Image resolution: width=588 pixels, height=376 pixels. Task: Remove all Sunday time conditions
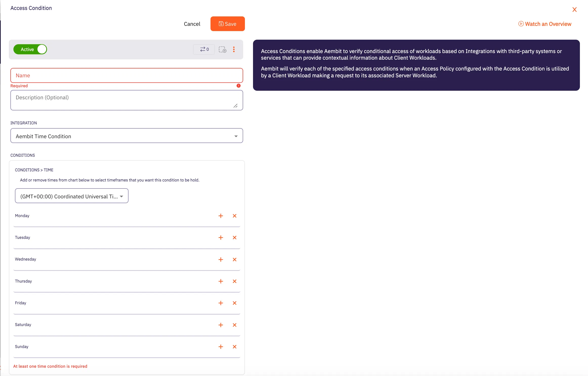tap(235, 347)
